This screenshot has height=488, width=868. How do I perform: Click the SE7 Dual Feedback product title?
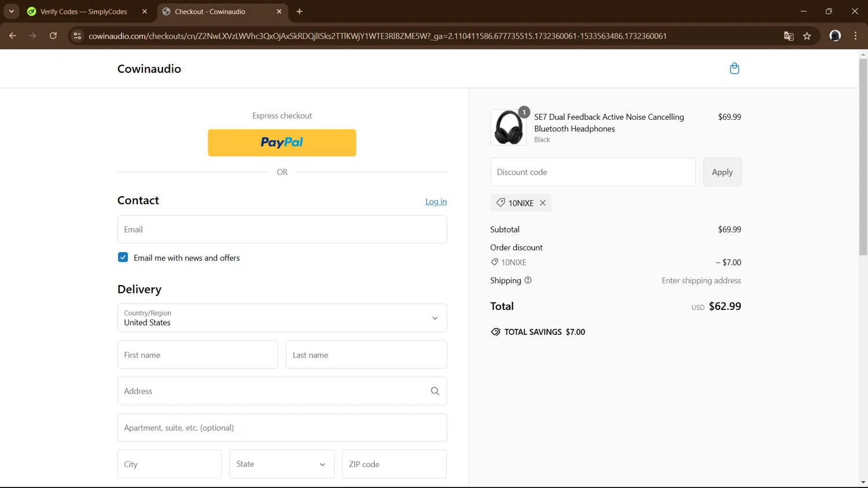[609, 123]
